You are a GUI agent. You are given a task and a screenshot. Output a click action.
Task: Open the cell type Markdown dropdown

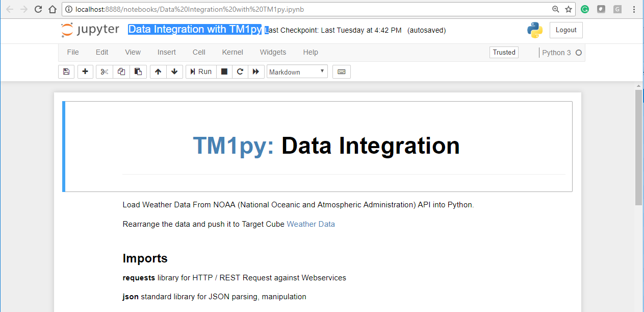tap(297, 72)
